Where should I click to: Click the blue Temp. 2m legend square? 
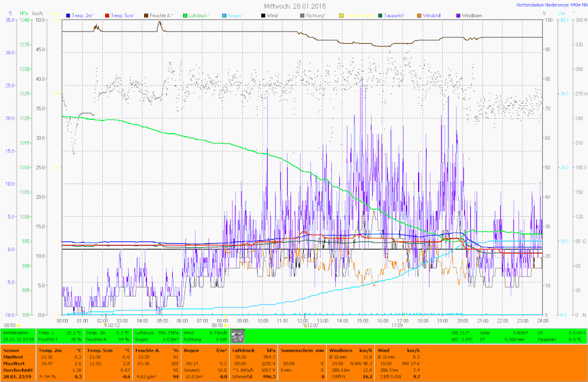click(x=69, y=15)
